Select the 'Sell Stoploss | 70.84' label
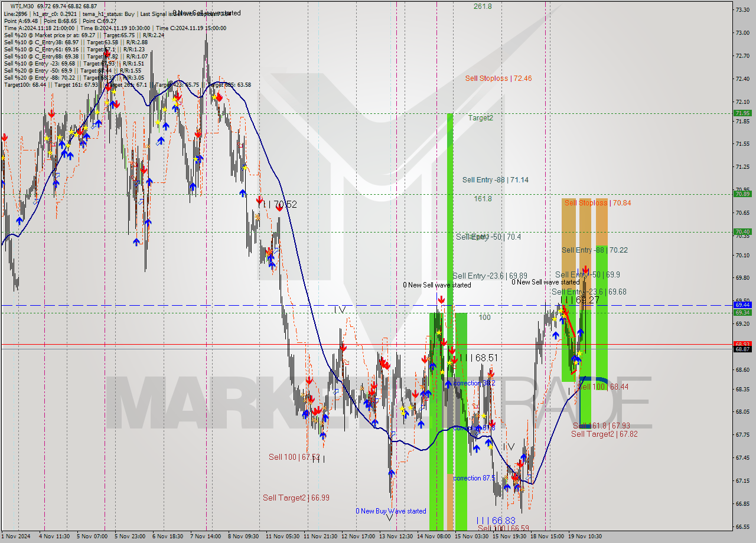Viewport: 756px width, 543px height. coord(598,202)
